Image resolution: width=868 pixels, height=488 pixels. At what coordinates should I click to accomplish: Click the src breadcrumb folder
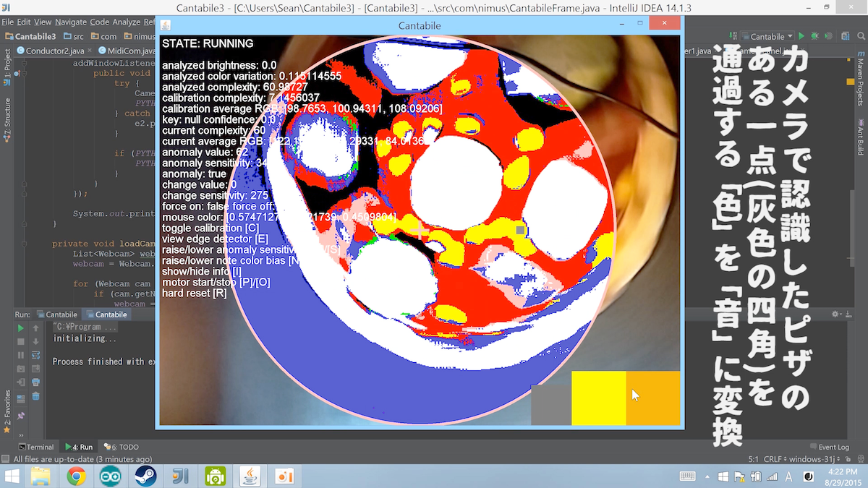click(x=75, y=36)
